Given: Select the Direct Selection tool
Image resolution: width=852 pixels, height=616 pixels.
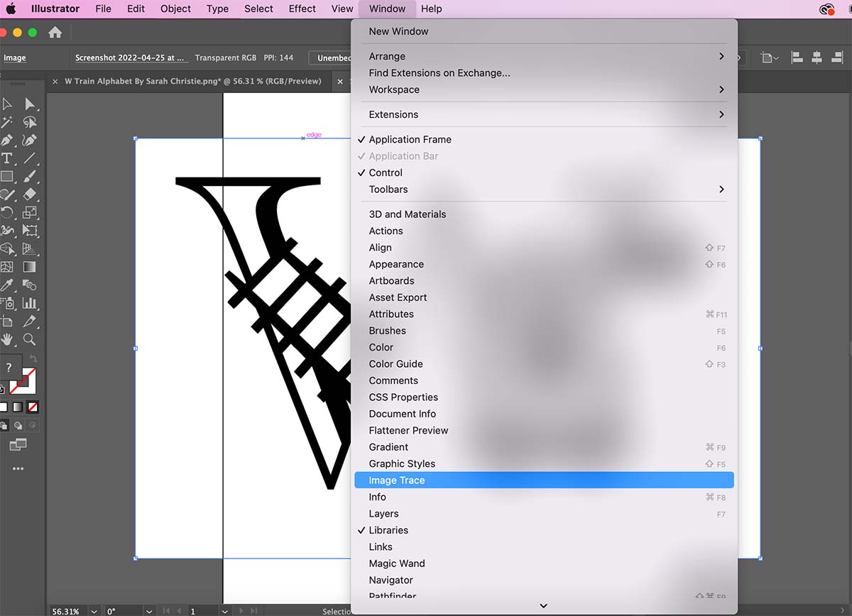Looking at the screenshot, I should pyautogui.click(x=29, y=104).
